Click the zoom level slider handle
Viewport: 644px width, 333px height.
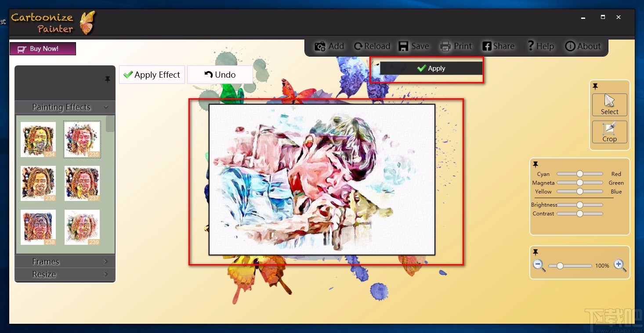[560, 266]
